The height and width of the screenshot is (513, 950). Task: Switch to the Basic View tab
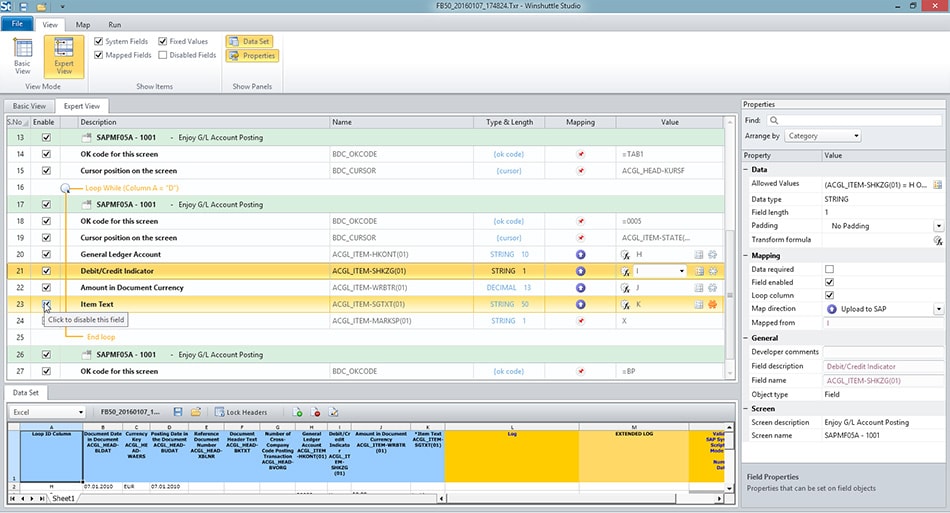[x=27, y=106]
